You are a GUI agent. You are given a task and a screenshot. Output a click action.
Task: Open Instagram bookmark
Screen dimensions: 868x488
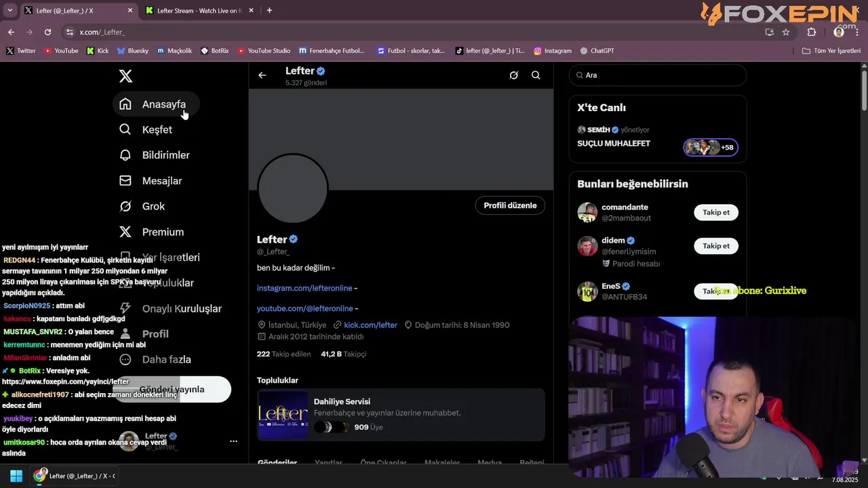(x=553, y=51)
